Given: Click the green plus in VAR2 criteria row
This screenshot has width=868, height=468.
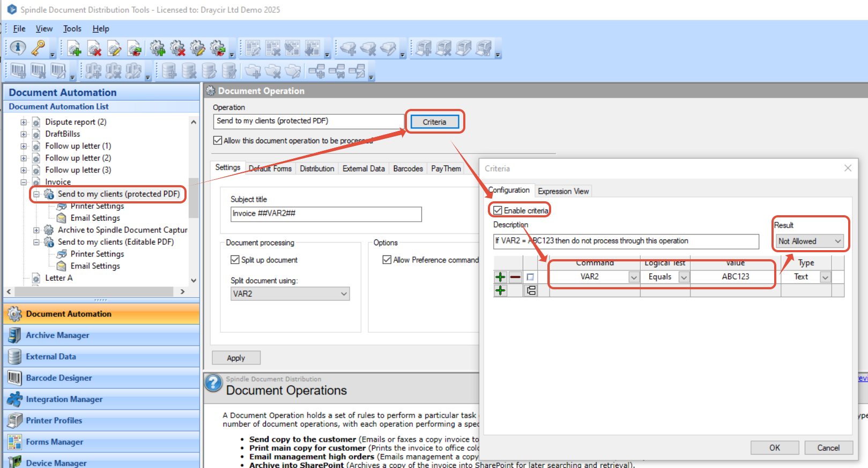Looking at the screenshot, I should [500, 277].
